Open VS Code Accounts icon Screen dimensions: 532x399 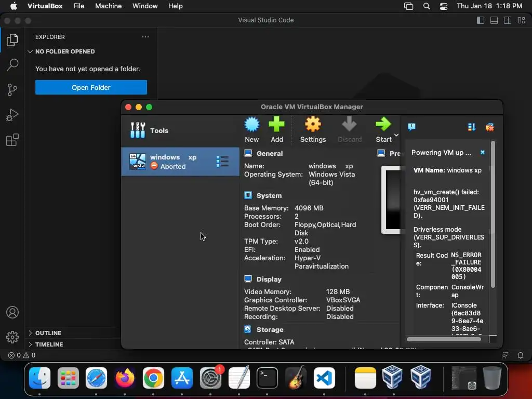pyautogui.click(x=12, y=312)
